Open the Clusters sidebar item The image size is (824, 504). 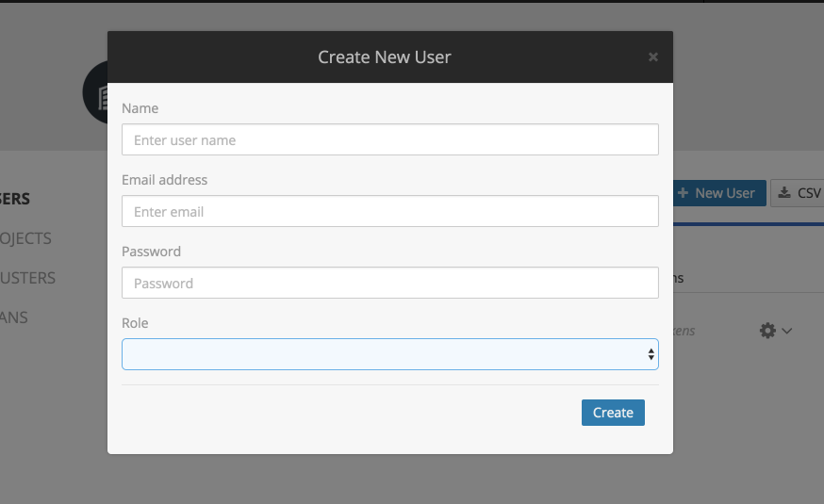pos(28,278)
